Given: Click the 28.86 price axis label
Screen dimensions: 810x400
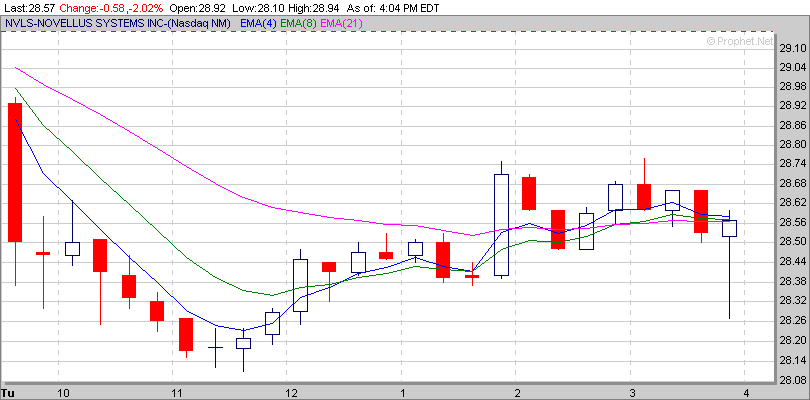Looking at the screenshot, I should [x=792, y=125].
